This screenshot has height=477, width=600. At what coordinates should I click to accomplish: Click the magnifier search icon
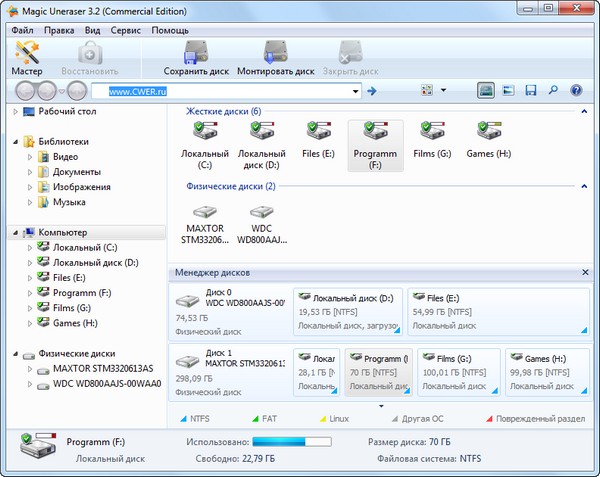[x=553, y=91]
